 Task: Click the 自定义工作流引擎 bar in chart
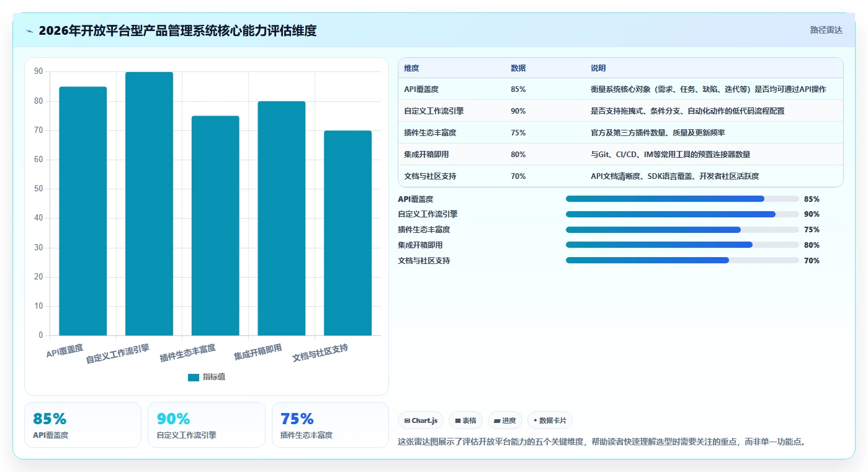(x=149, y=204)
